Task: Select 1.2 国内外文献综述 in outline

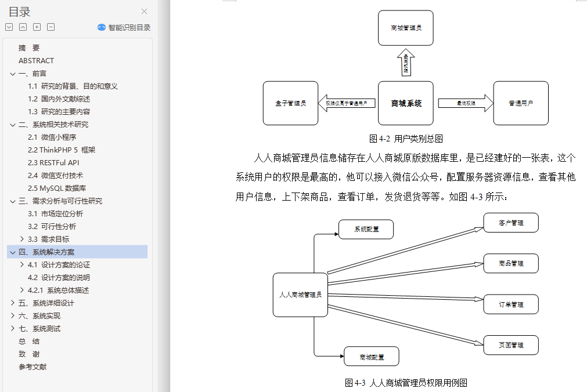Action: 59,99
